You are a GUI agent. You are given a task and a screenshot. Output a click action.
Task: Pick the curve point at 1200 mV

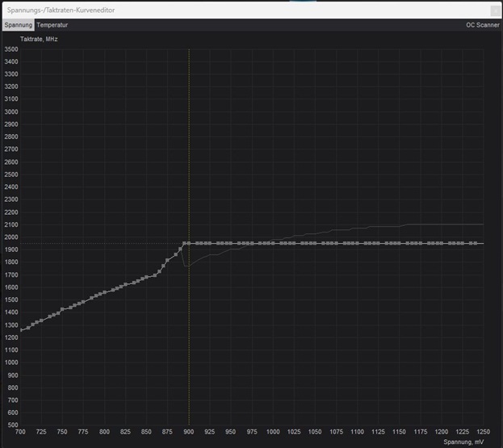pyautogui.click(x=440, y=243)
